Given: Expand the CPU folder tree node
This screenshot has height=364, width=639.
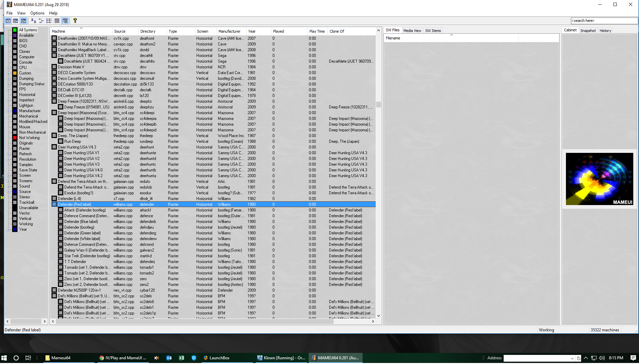Looking at the screenshot, I should click(x=9, y=68).
